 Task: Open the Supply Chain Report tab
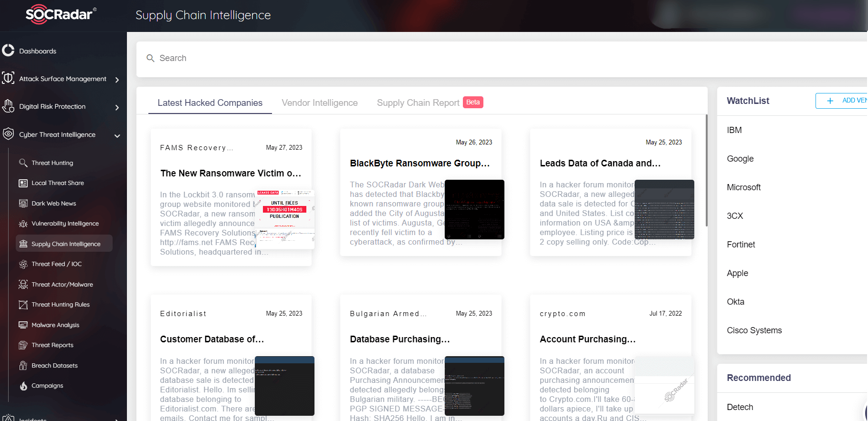pos(418,103)
